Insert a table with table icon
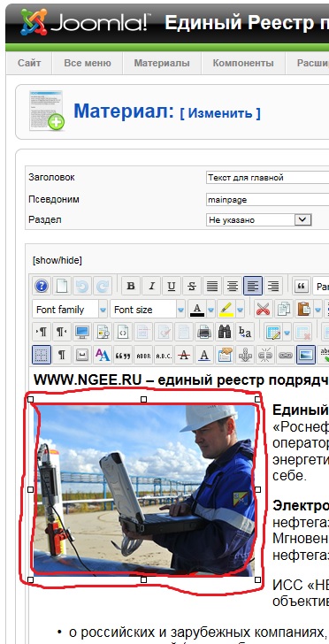 273,332
